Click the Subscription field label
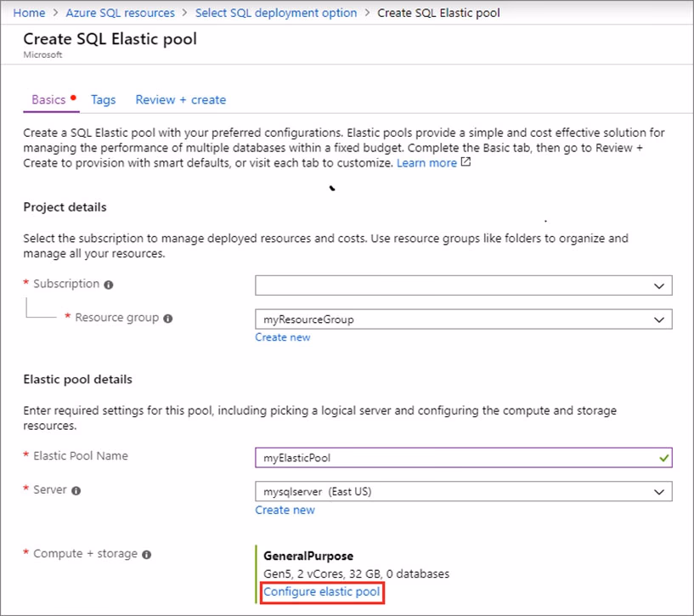 tap(66, 284)
